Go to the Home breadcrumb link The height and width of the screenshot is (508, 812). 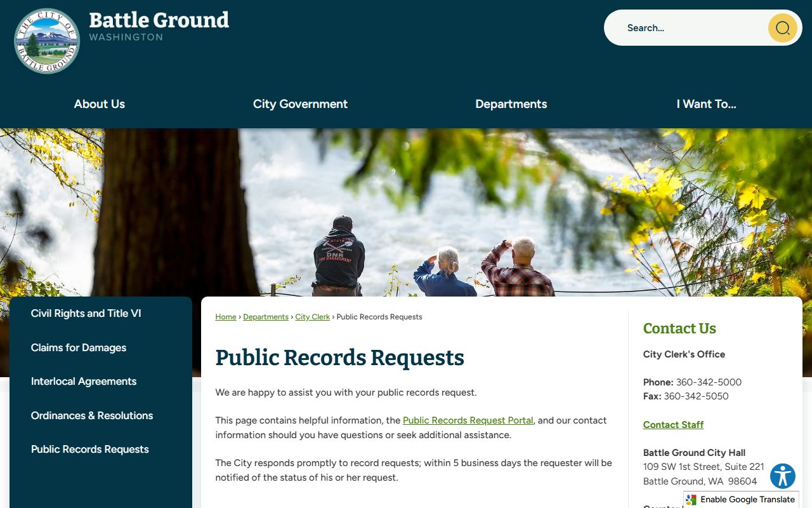click(x=226, y=317)
